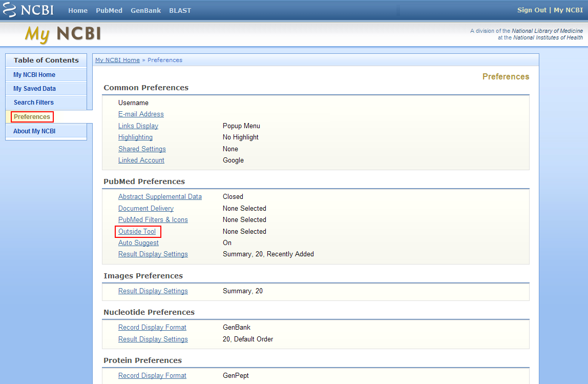Click the Sign Out link
The height and width of the screenshot is (384, 588).
tap(532, 10)
